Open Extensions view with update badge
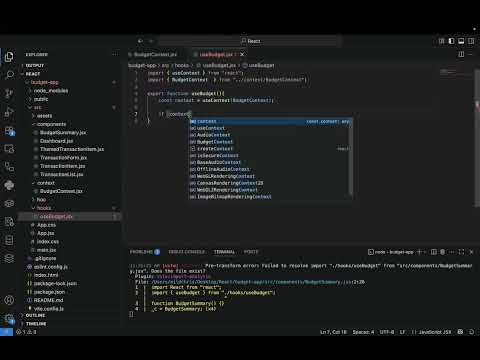The image size is (480, 360). [x=9, y=131]
